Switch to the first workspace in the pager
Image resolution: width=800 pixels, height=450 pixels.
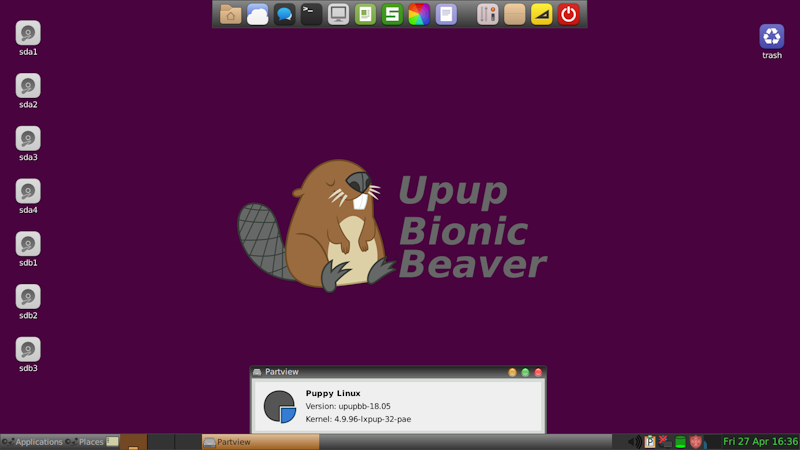point(134,442)
